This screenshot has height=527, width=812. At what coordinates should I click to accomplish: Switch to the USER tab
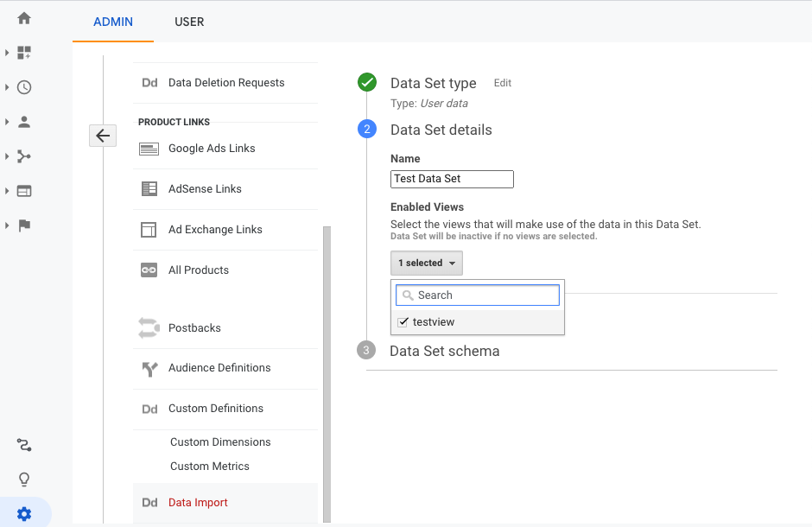coord(189,22)
